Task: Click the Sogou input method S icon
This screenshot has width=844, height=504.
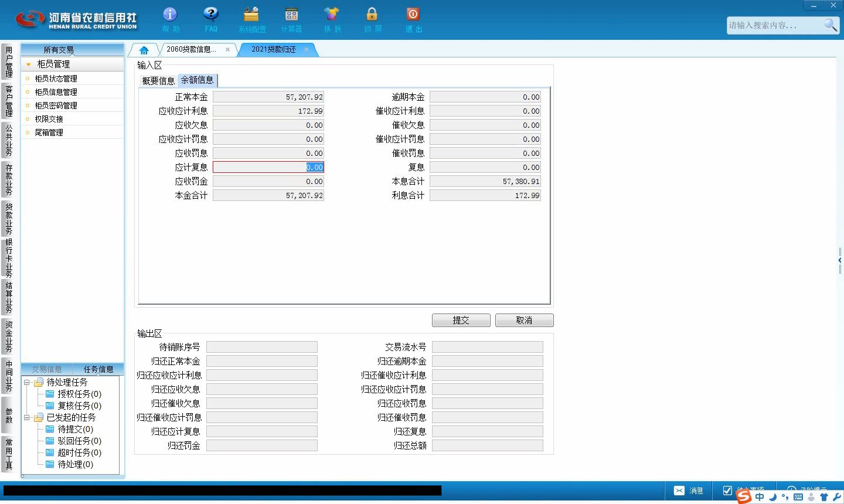Action: click(744, 496)
